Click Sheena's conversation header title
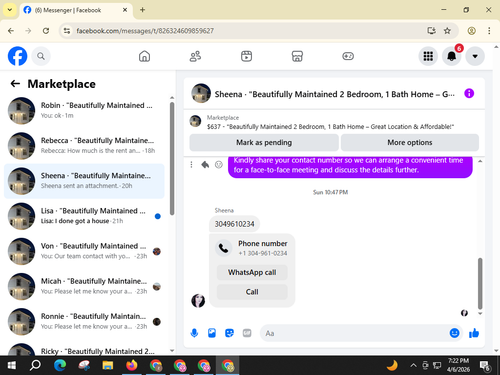 pyautogui.click(x=334, y=94)
